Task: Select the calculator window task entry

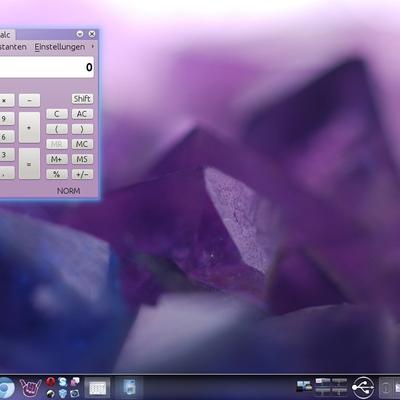Action: pyautogui.click(x=97, y=388)
